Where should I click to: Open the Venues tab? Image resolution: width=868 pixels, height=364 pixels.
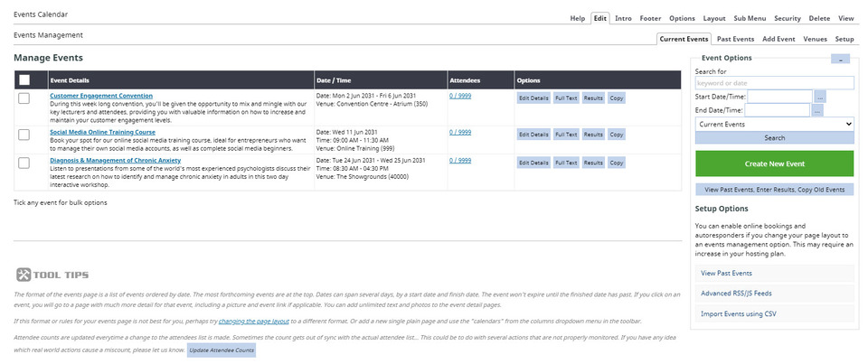click(815, 40)
